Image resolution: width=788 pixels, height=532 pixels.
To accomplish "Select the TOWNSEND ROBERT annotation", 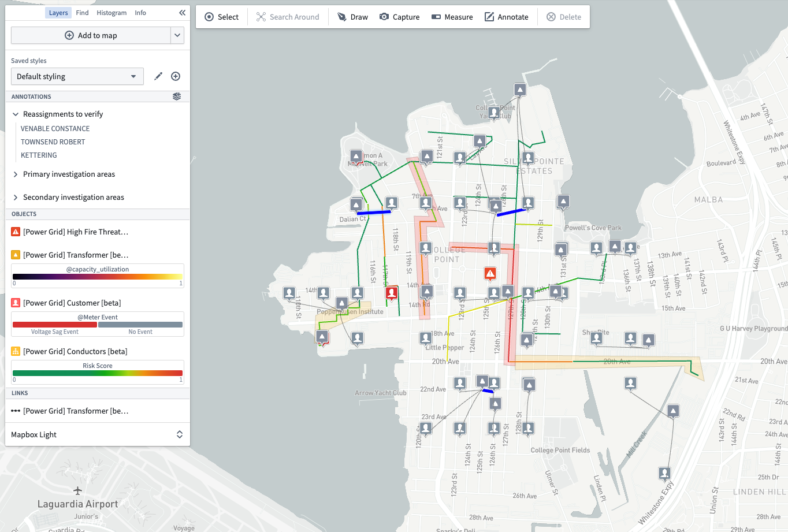I will [53, 142].
